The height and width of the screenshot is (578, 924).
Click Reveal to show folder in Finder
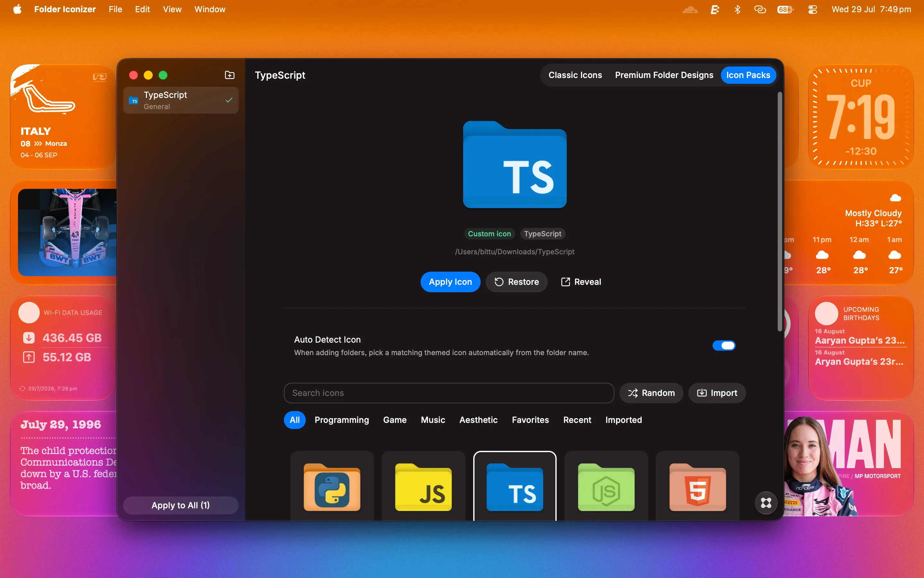click(581, 282)
